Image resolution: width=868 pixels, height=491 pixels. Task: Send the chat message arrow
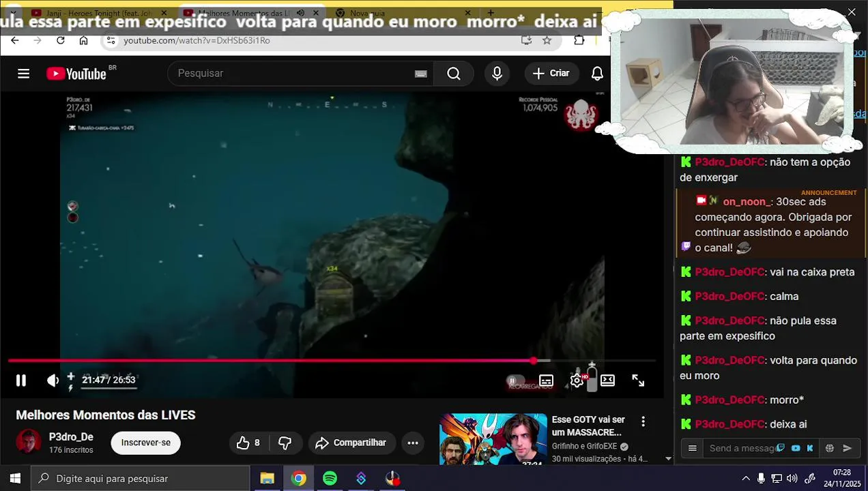tap(848, 448)
